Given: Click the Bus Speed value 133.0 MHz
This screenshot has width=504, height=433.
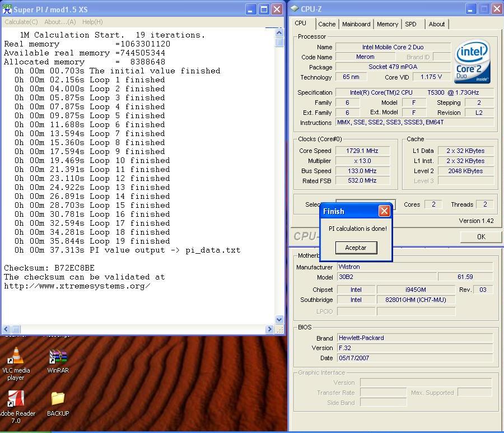Looking at the screenshot, I should coord(362,171).
